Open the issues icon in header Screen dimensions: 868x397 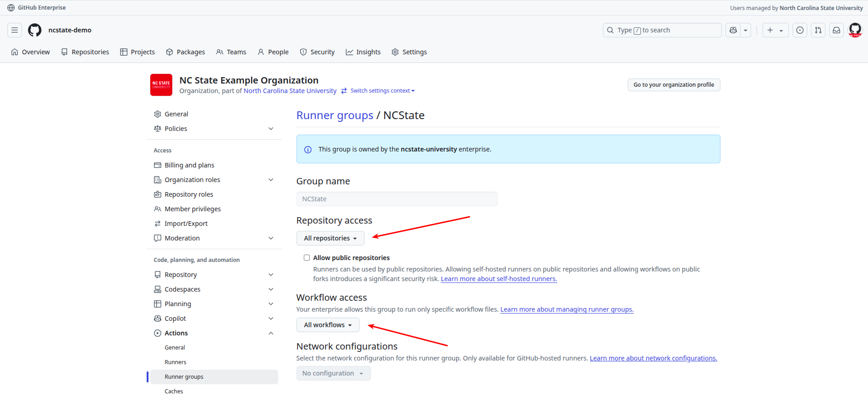800,30
